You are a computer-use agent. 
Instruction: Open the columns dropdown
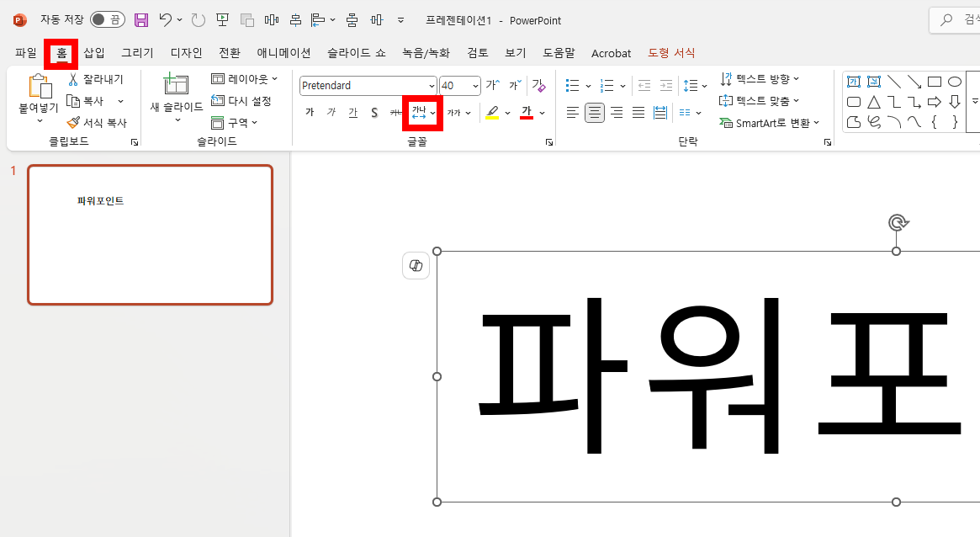690,113
